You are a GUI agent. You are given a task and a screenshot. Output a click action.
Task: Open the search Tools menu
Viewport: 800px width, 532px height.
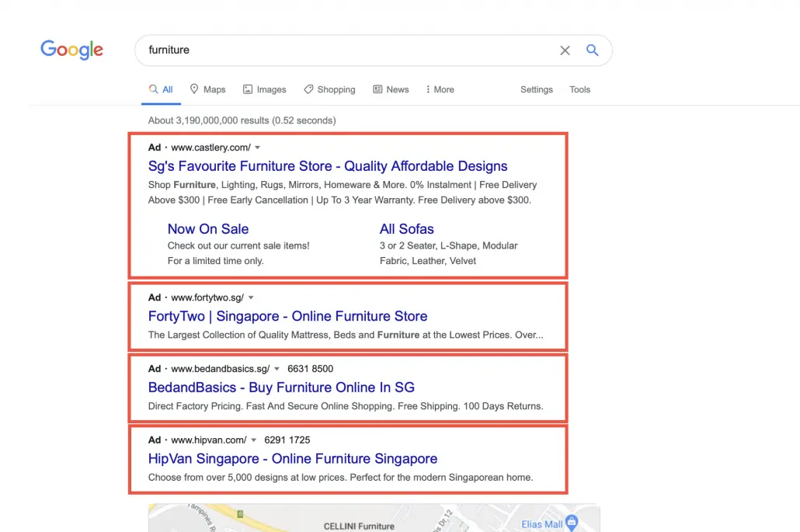tap(579, 90)
